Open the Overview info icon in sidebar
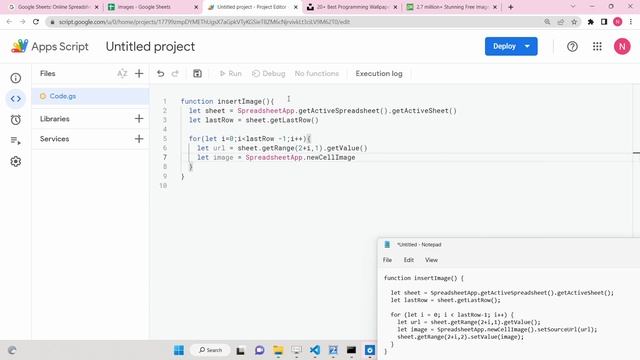 pos(16,78)
